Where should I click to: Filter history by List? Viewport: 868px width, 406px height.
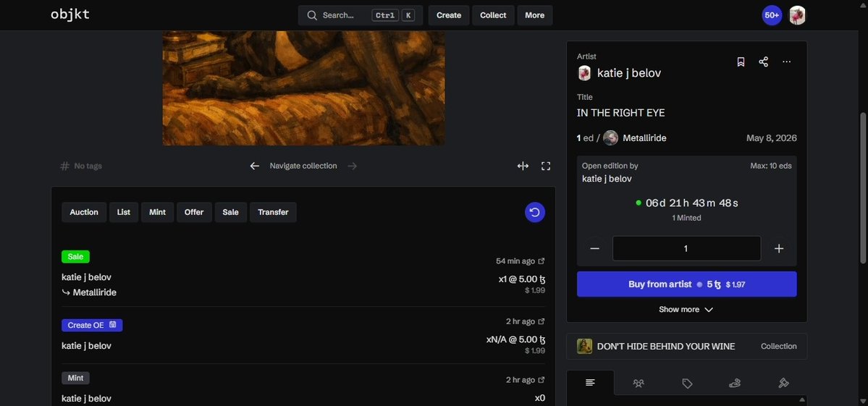tap(124, 212)
